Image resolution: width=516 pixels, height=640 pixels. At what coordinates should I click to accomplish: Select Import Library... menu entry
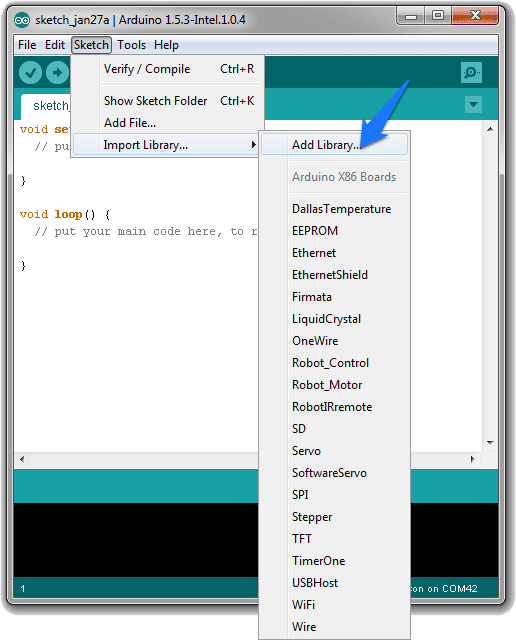click(166, 145)
